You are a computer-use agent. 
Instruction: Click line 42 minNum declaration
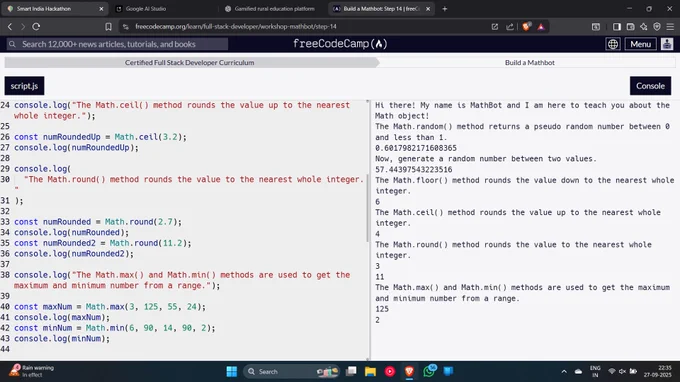[114, 328]
